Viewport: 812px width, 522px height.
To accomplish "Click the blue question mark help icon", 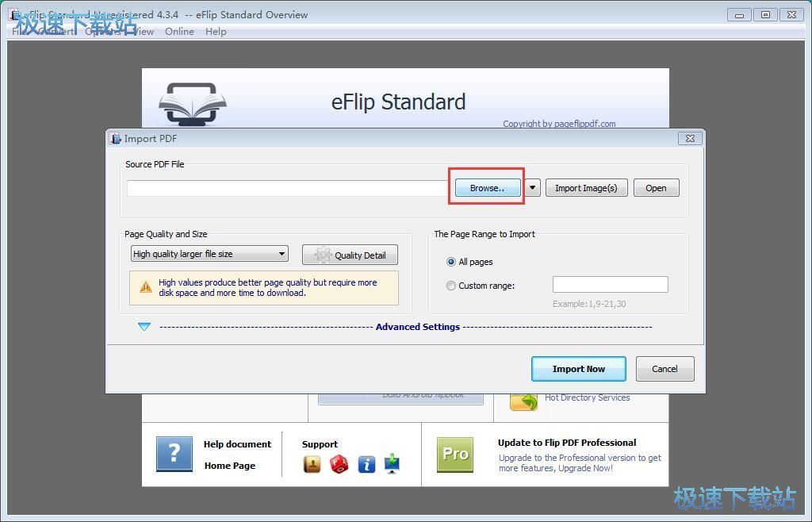I will coord(174,454).
